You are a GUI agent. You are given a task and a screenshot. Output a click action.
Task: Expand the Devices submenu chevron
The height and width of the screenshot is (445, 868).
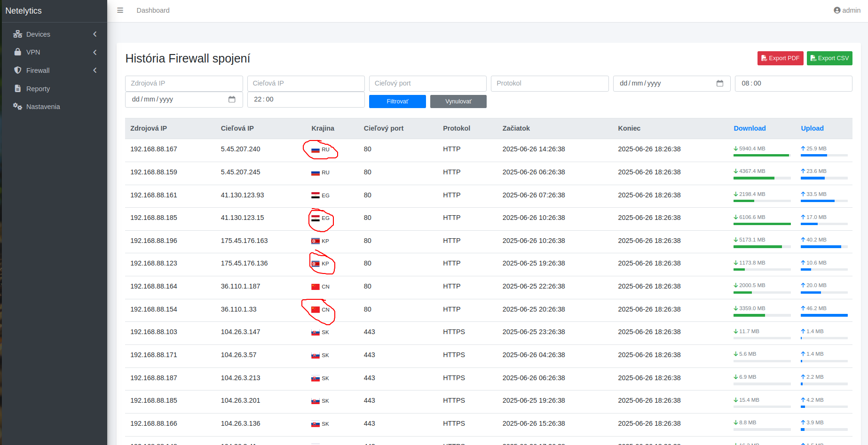(95, 34)
